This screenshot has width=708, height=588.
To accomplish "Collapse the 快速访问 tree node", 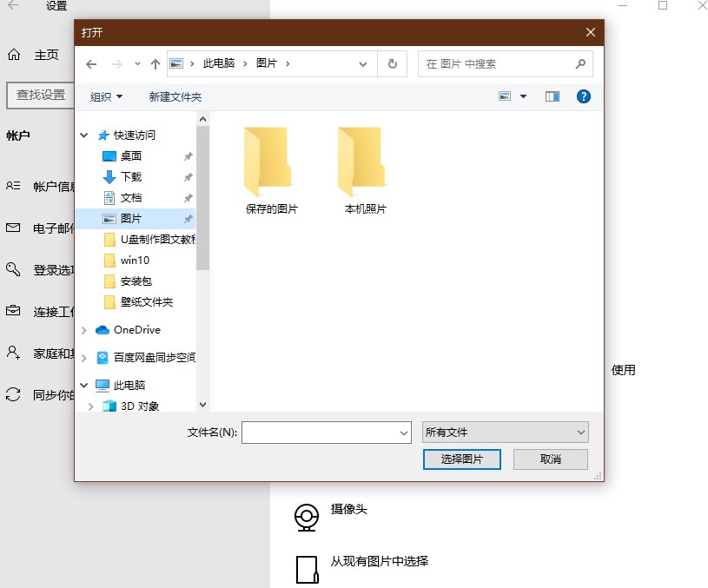I will (84, 135).
